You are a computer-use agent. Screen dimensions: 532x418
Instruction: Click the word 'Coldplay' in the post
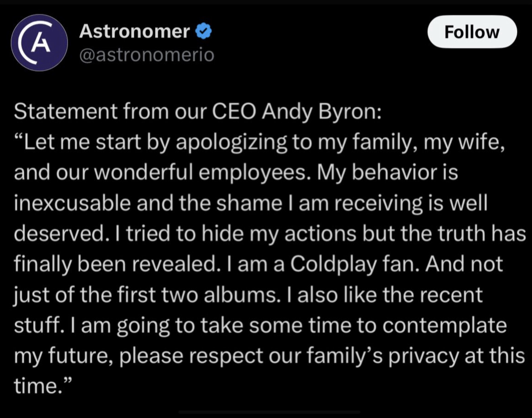334,264
